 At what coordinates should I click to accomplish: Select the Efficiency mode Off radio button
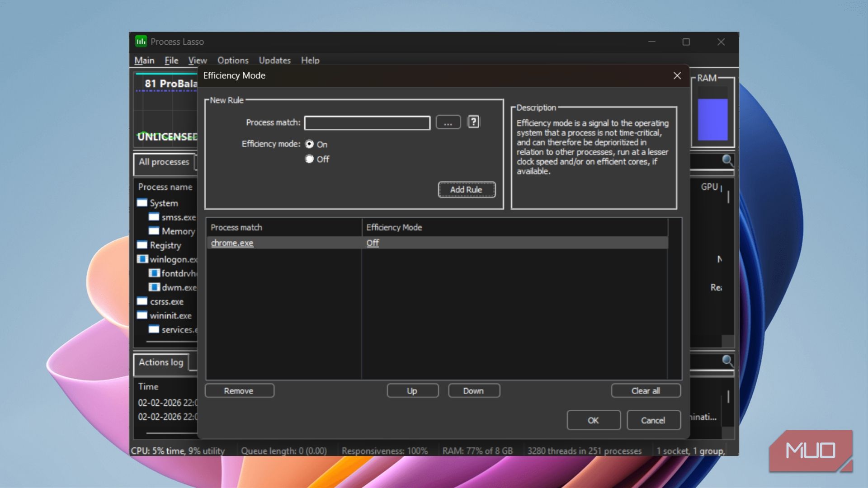(309, 159)
